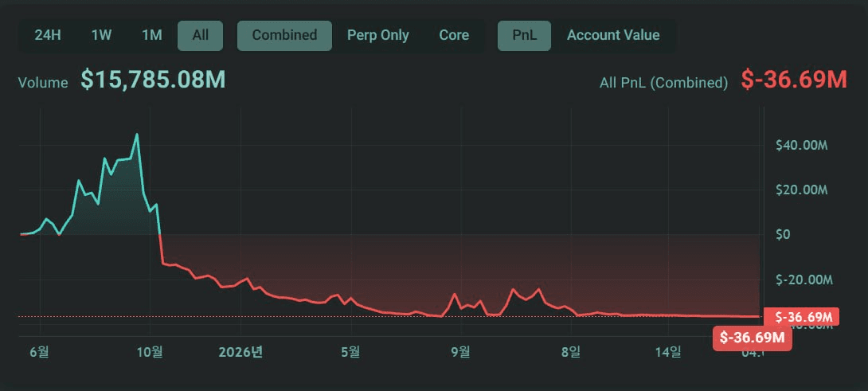Click the All PnL (Combined) label
This screenshot has width=868, height=391.
coord(663,83)
